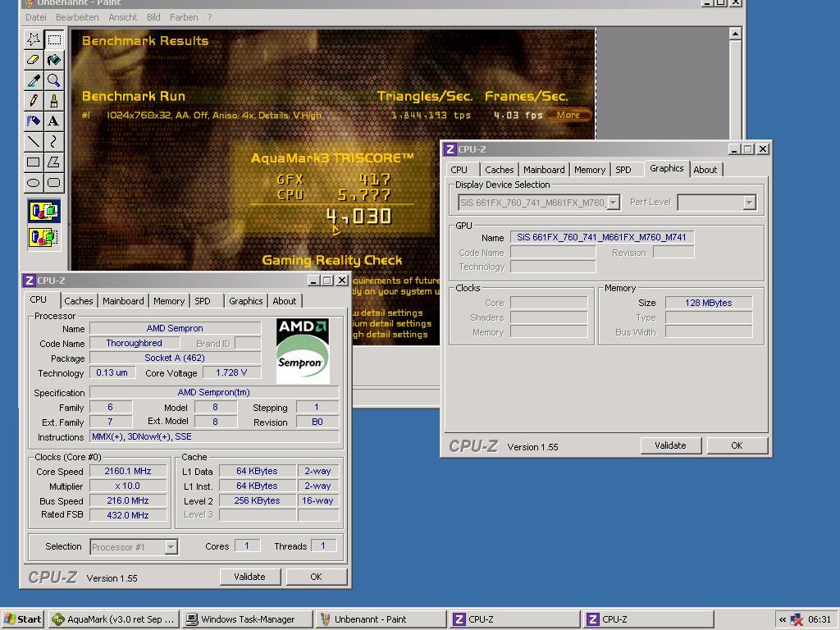The height and width of the screenshot is (630, 840).
Task: Pick the Eraser tool in Paint
Action: (x=33, y=59)
